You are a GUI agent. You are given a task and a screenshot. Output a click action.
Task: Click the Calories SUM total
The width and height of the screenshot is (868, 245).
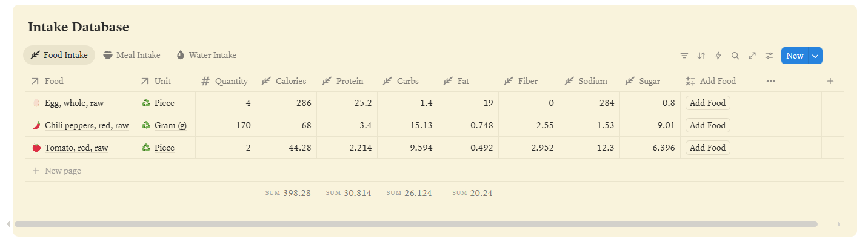[x=289, y=193]
